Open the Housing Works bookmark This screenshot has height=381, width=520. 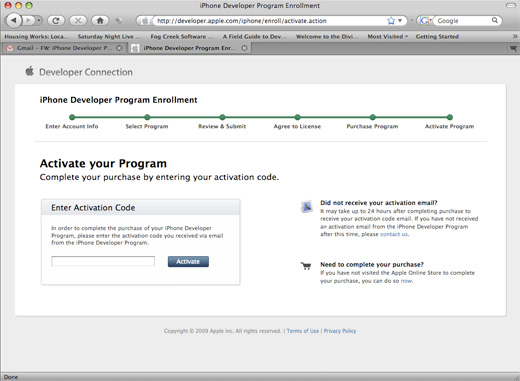coord(37,36)
